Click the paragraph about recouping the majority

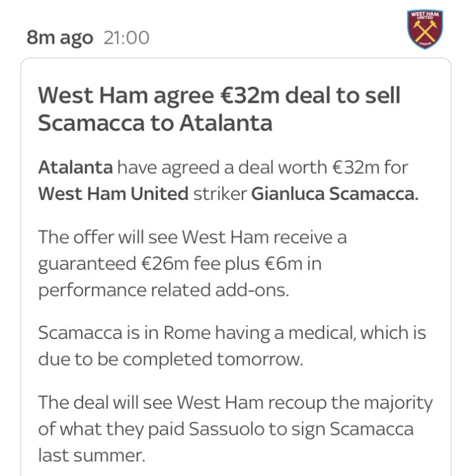(235, 401)
